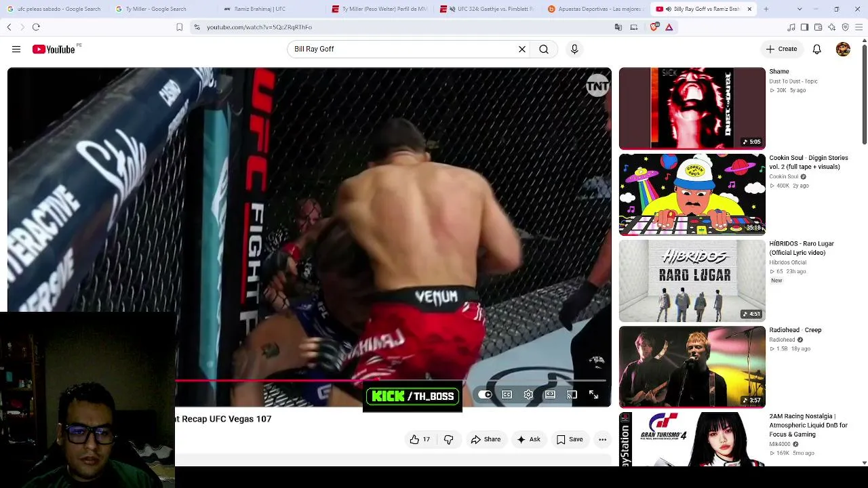Click the 'Radiohead - Creep' title link

pos(795,330)
